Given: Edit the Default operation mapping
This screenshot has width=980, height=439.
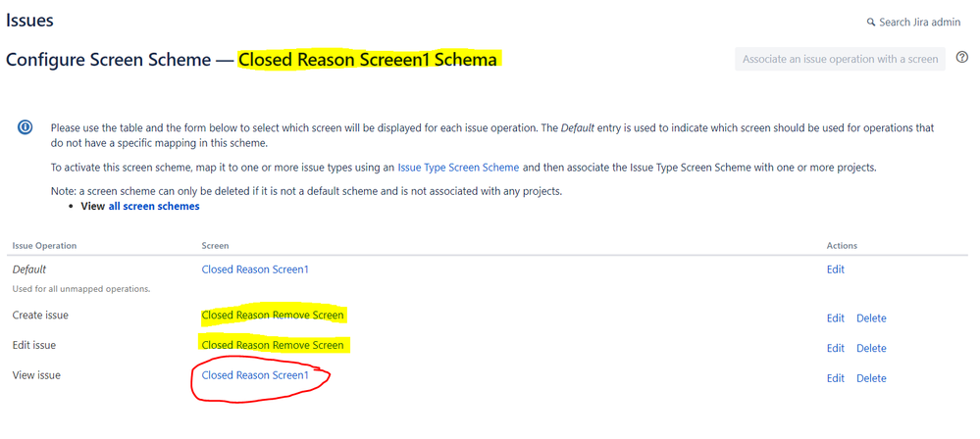Looking at the screenshot, I should coord(836,269).
